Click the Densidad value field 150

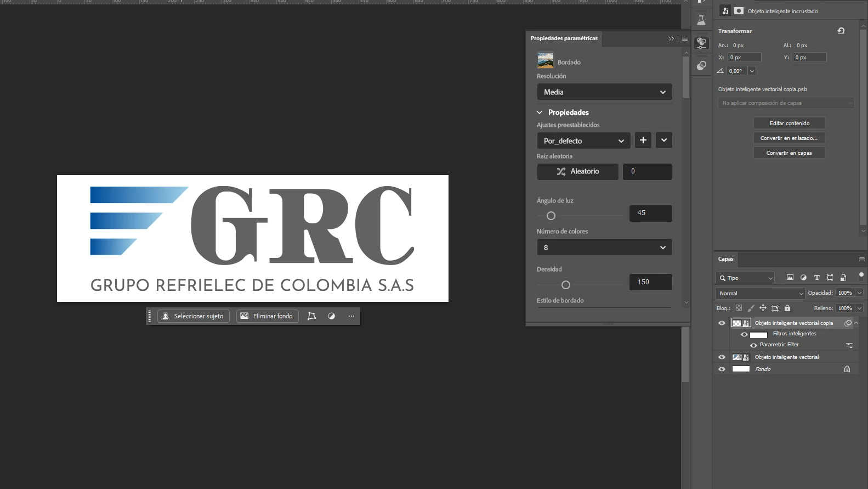pyautogui.click(x=651, y=282)
